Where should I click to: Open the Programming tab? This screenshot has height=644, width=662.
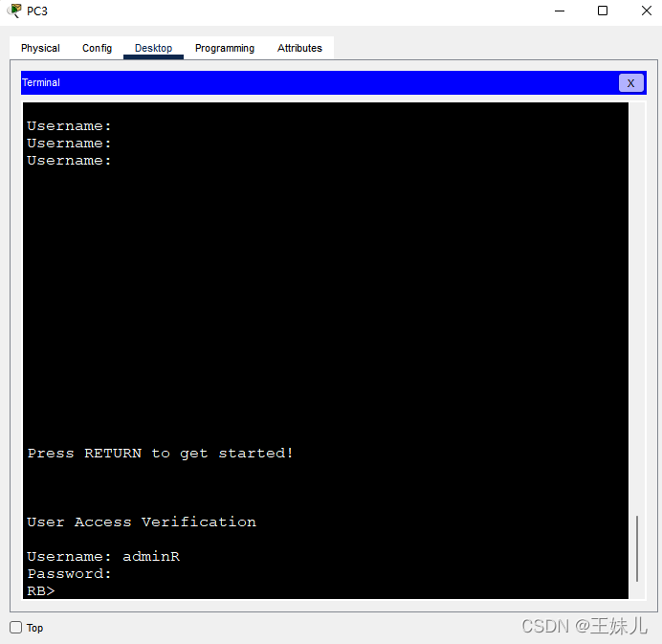(225, 48)
